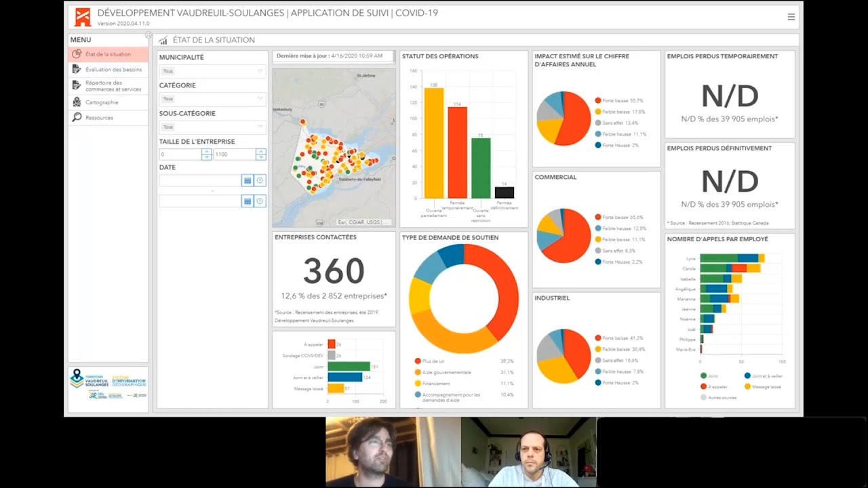Image resolution: width=868 pixels, height=488 pixels.
Task: Click the map pin icon beside Cartographie
Action: tap(77, 102)
